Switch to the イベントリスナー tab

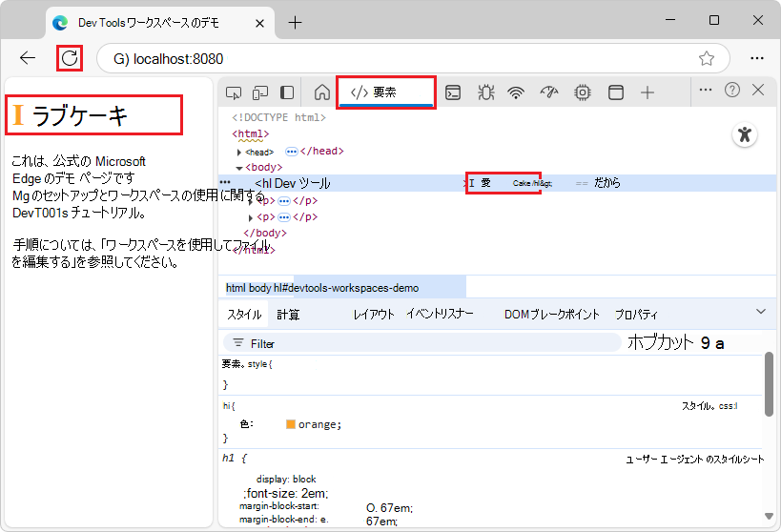point(440,314)
